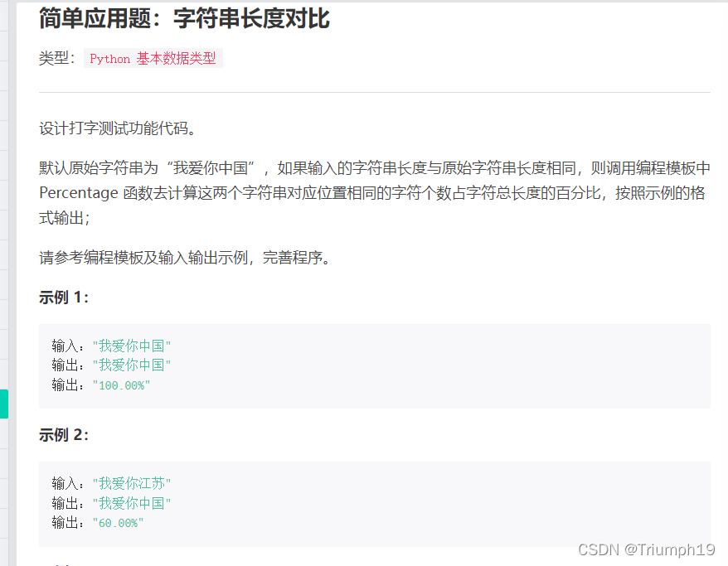This screenshot has height=566, width=728.
Task: Click the 示例 1 heading
Action: point(64,298)
